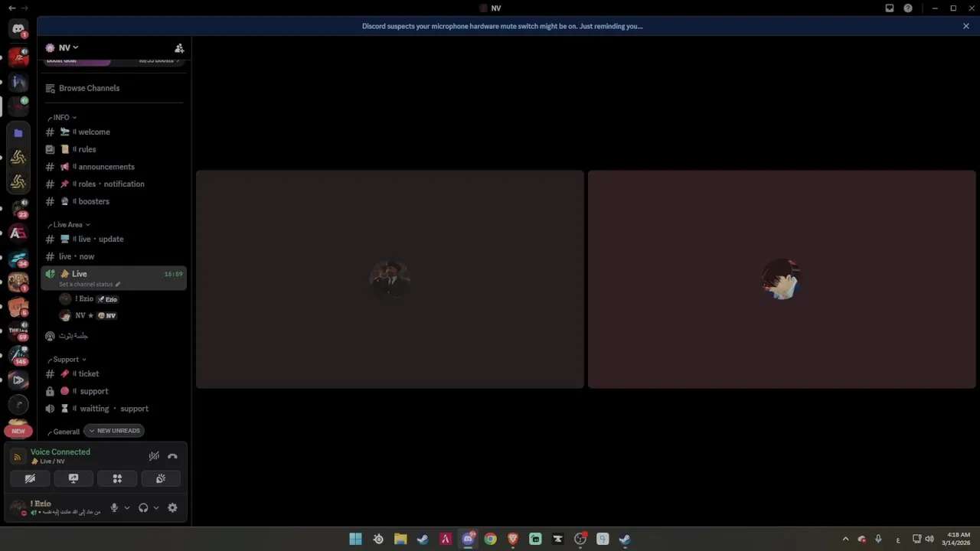Open the Windows Start menu
The width and height of the screenshot is (980, 551).
pyautogui.click(x=355, y=539)
